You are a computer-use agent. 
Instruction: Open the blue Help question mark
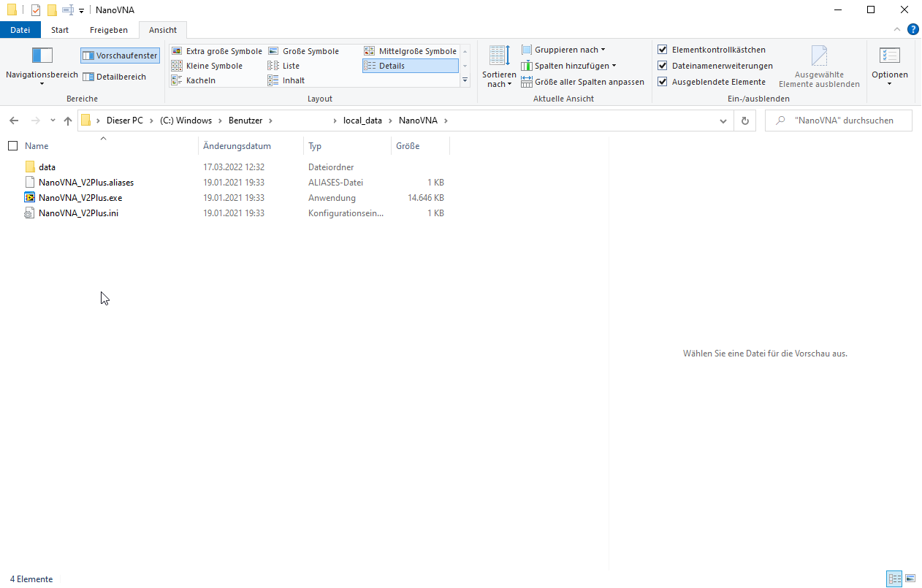pyautogui.click(x=913, y=29)
